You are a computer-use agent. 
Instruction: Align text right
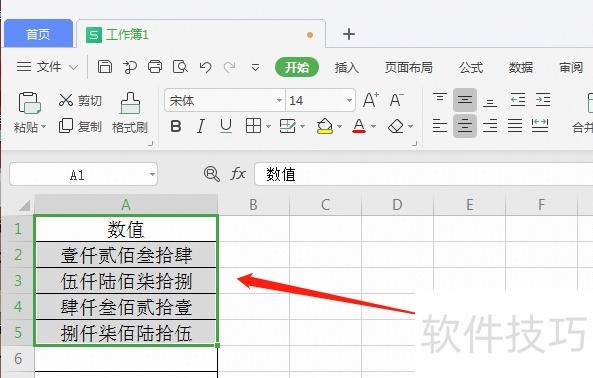coord(490,125)
